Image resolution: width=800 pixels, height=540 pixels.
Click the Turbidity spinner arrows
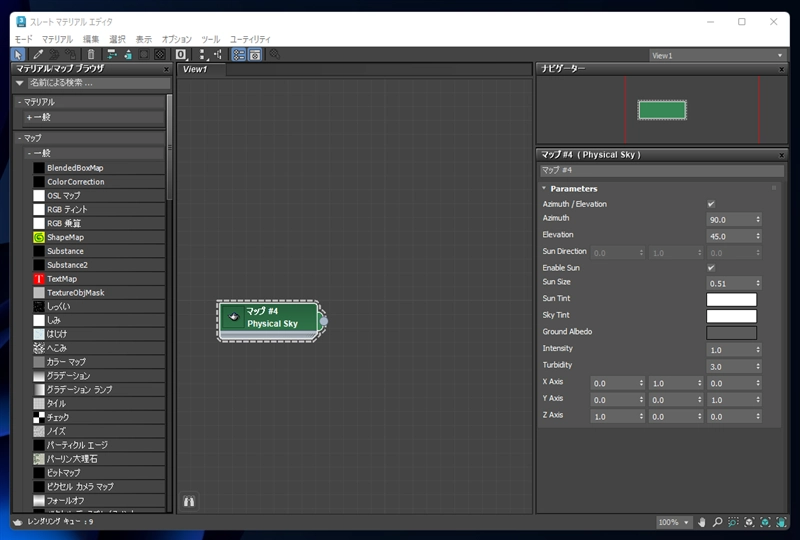[x=758, y=366]
